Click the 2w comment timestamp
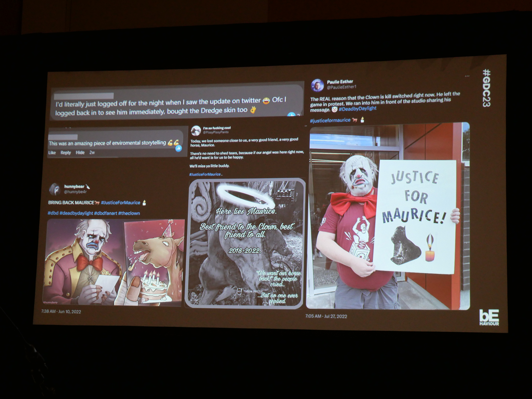This screenshot has height=399, width=532. coord(92,153)
